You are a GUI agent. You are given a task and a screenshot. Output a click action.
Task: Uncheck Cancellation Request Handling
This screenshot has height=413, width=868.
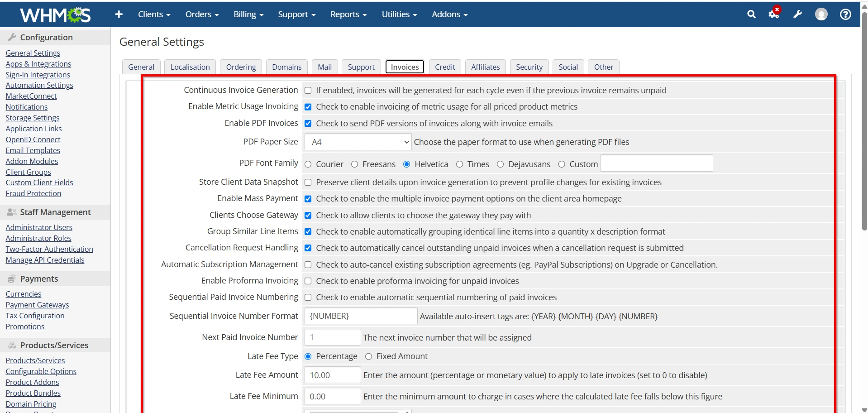click(x=308, y=248)
